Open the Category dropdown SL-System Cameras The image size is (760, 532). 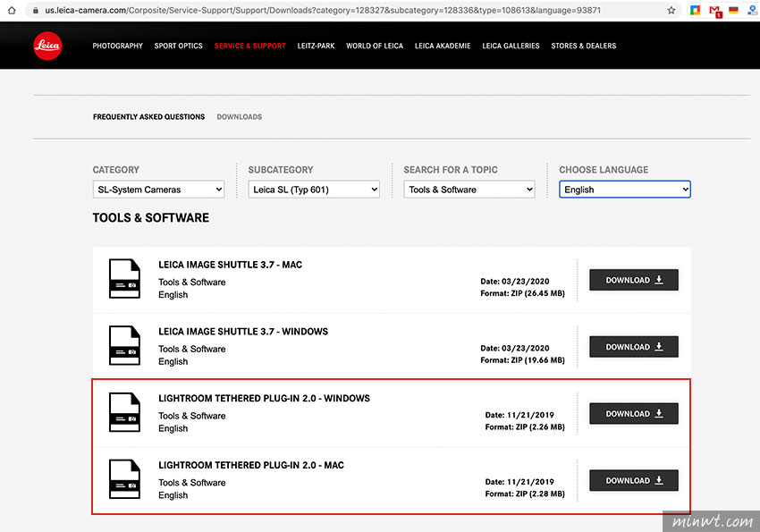[x=158, y=190]
